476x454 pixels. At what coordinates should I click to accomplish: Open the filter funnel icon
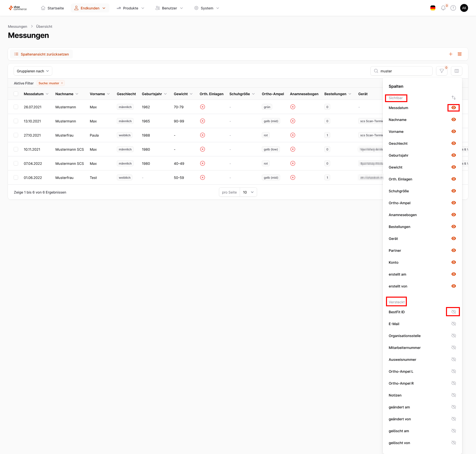pyautogui.click(x=442, y=71)
